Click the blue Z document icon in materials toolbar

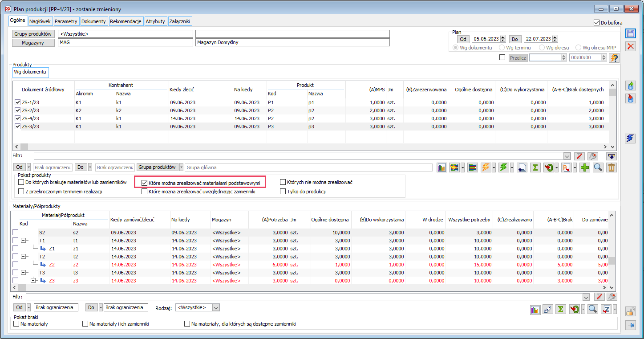coord(606,310)
